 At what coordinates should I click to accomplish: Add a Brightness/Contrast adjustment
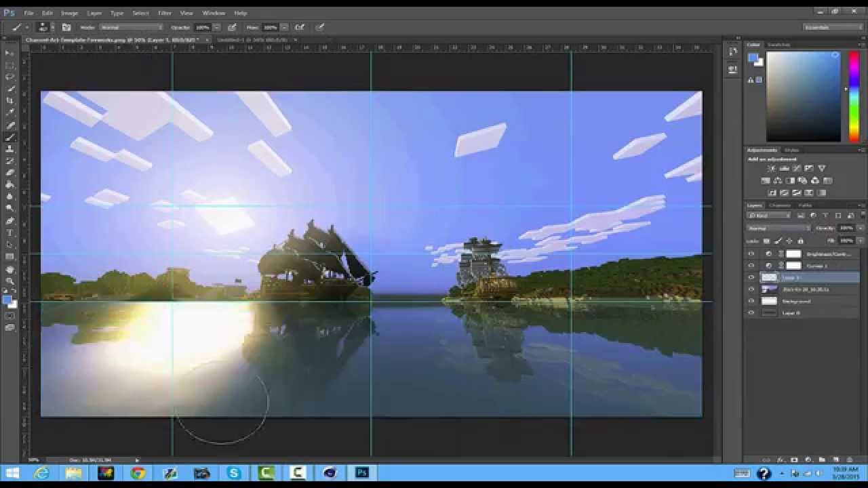point(772,168)
